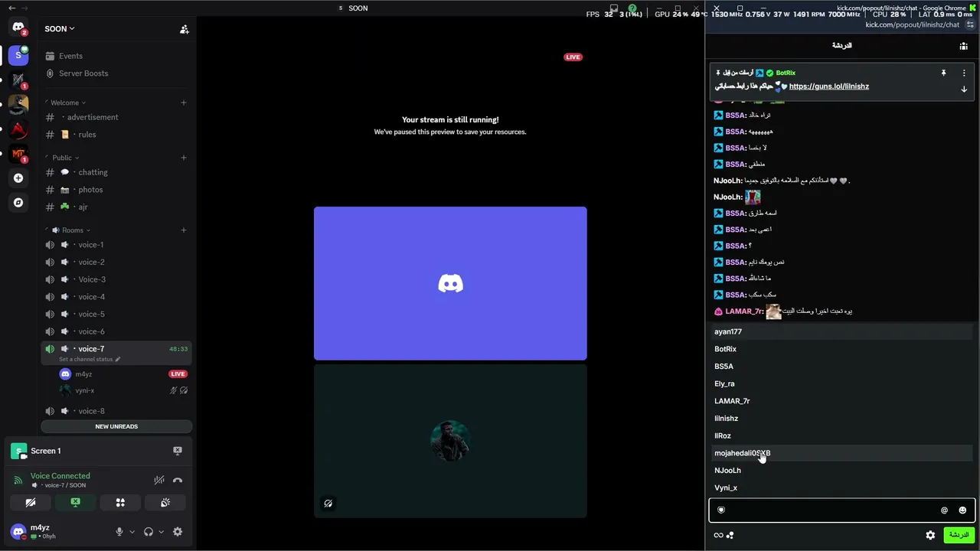Open emoji picker in chat input

(962, 510)
